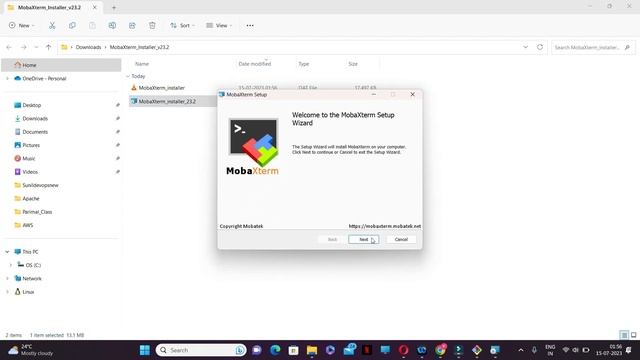Viewport: 640px width, 360px height.
Task: Expand the Network node
Action: pyautogui.click(x=7, y=278)
